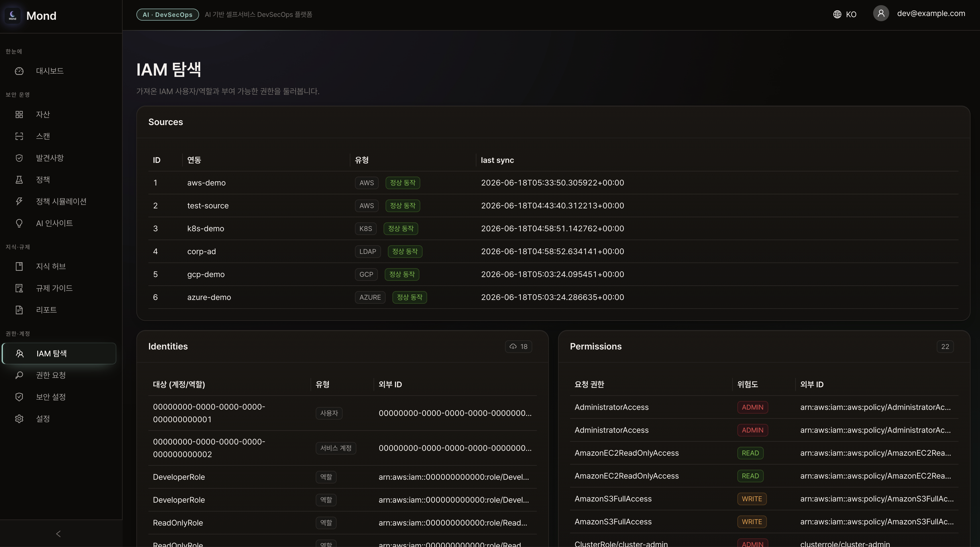
Task: Click the cloud sync icon in Identities
Action: coord(513,346)
